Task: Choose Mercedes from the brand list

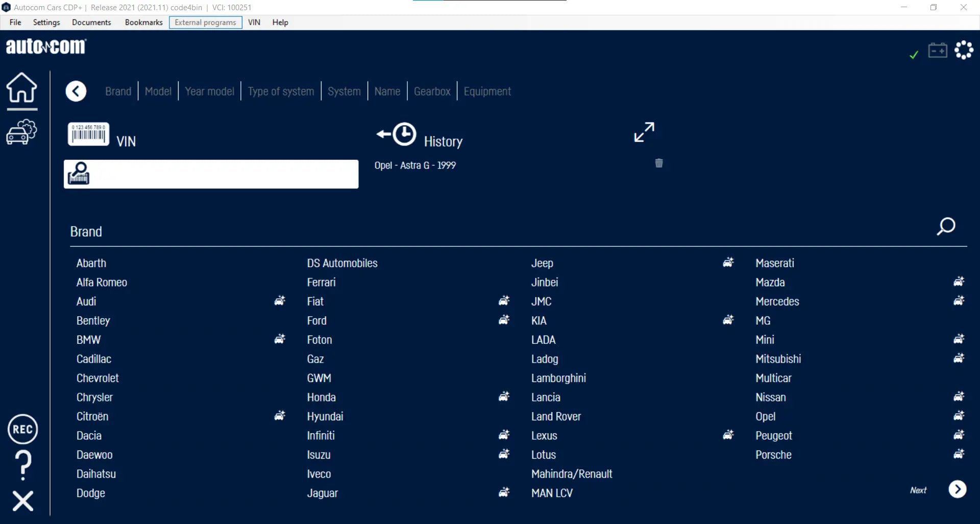Action: pos(777,301)
